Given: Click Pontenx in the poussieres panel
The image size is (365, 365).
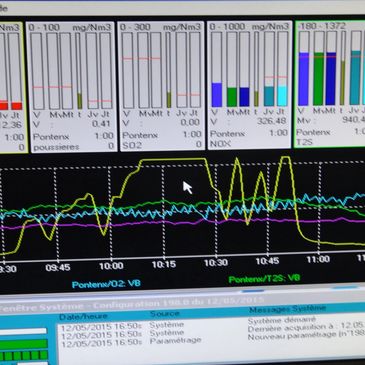Looking at the screenshot, I should click(51, 137).
